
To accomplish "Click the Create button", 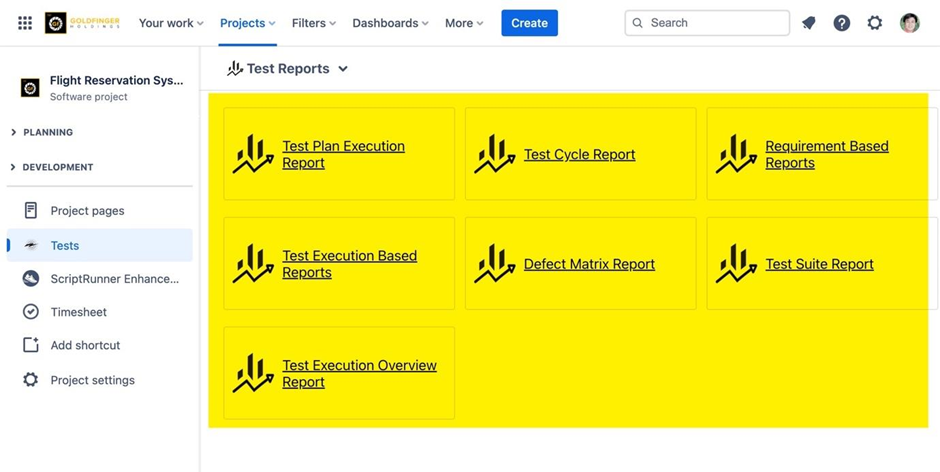I will click(x=529, y=23).
